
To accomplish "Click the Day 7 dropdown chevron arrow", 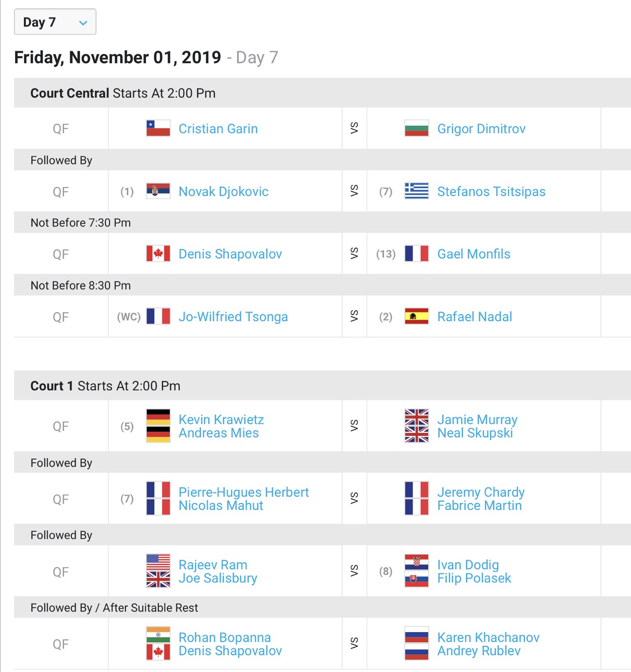I will (x=83, y=23).
